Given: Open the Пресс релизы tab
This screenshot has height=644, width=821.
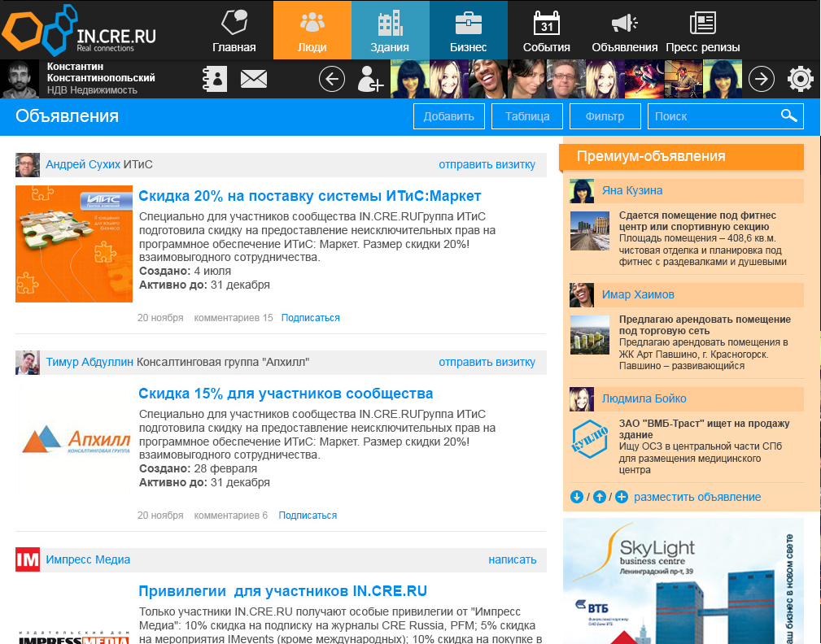Looking at the screenshot, I should point(703,30).
